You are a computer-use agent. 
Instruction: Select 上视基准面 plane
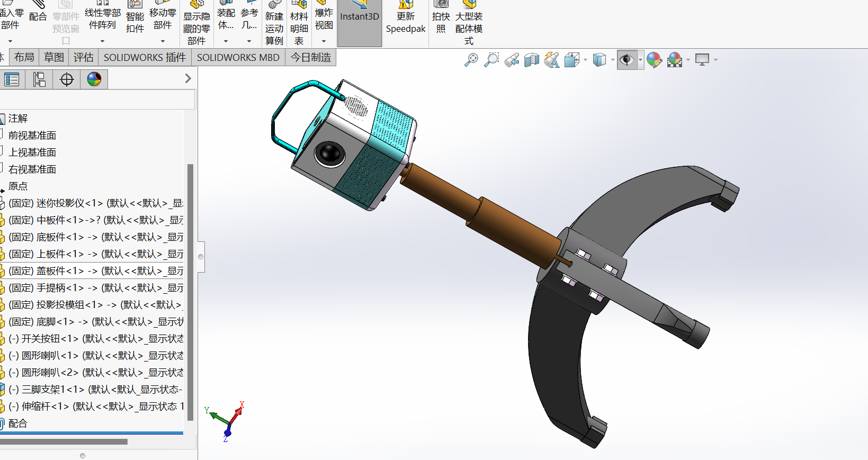(32, 152)
